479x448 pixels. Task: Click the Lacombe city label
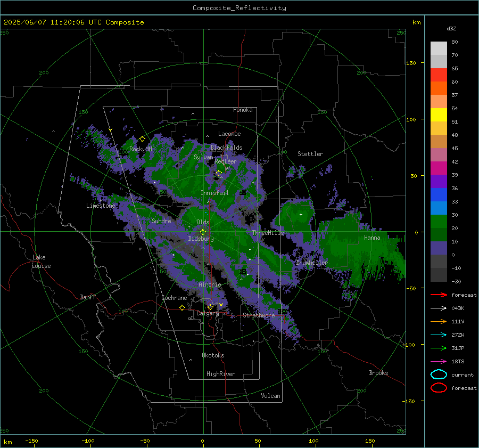pos(229,134)
